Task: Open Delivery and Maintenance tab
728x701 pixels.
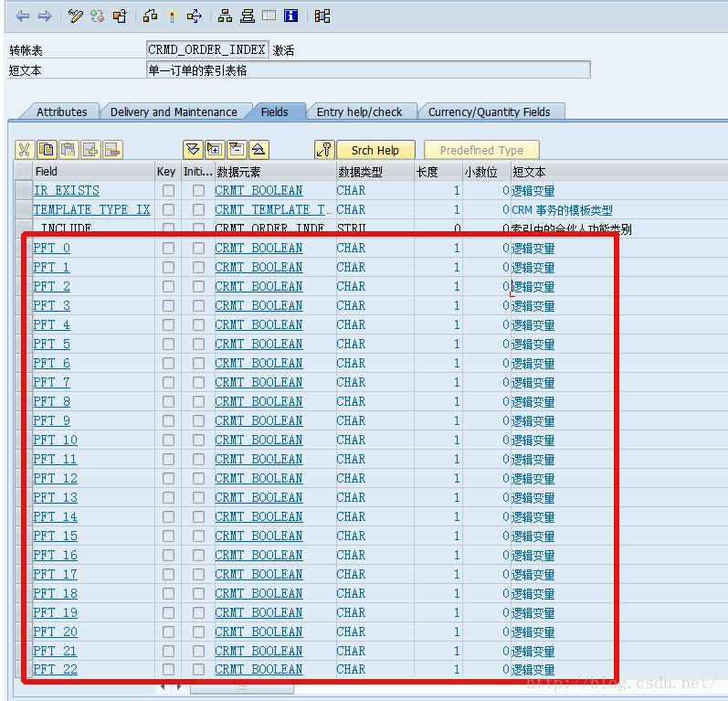Action: coord(174,112)
